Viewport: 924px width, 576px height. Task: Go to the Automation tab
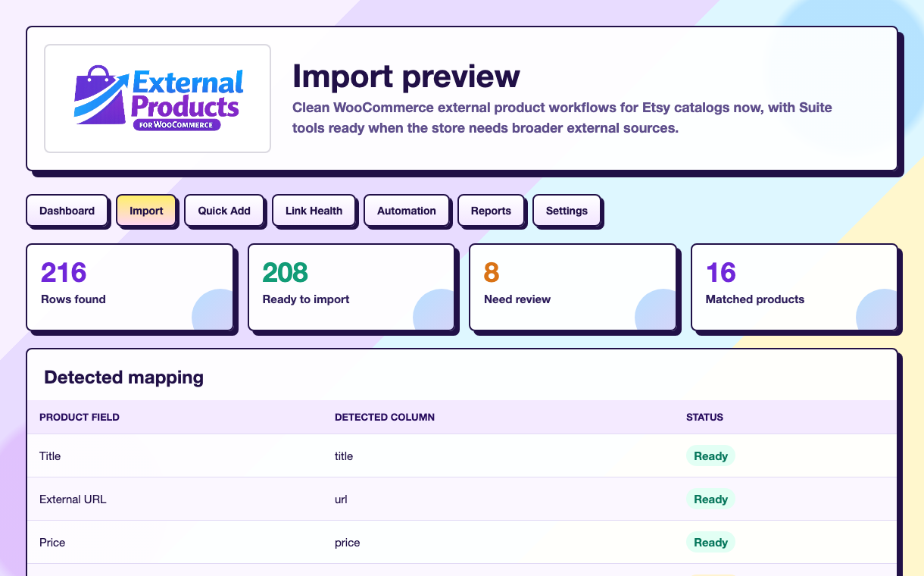point(407,211)
